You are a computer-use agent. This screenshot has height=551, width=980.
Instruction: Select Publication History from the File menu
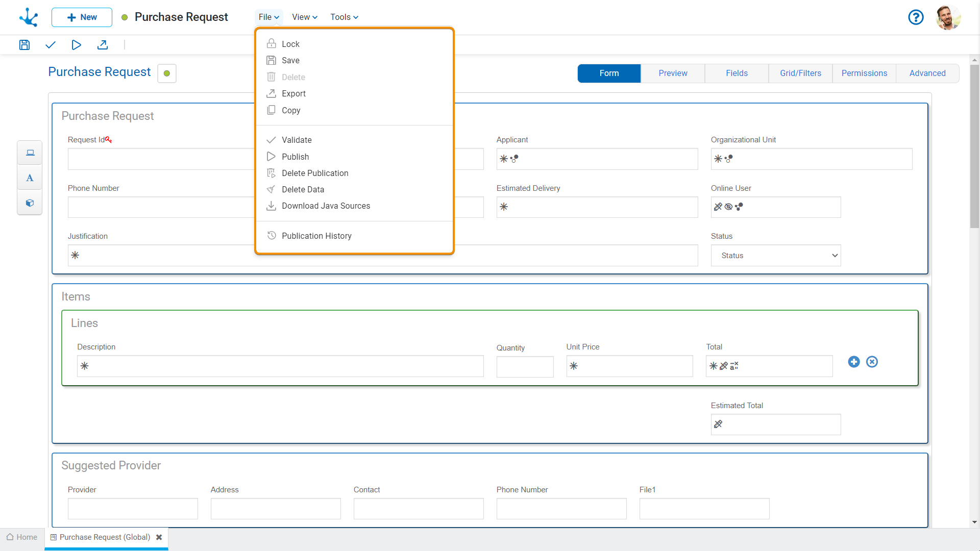pyautogui.click(x=316, y=236)
